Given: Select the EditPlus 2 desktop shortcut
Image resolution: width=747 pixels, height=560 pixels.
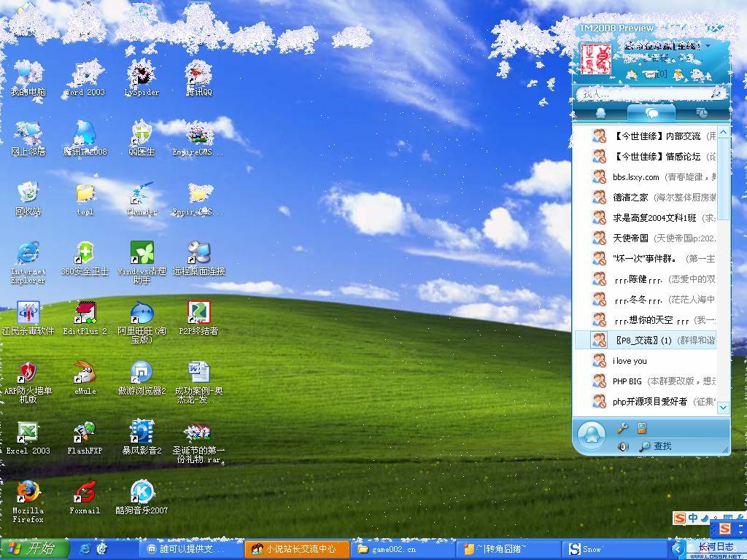Looking at the screenshot, I should pos(85,319).
